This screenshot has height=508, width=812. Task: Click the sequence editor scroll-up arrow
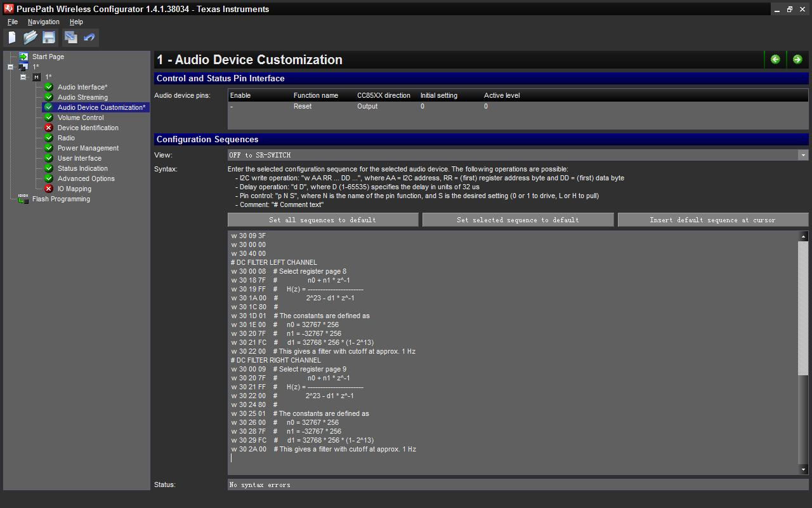point(803,236)
